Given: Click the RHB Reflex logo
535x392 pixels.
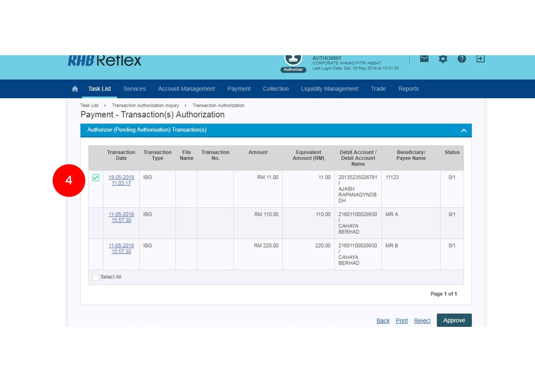Looking at the screenshot, I should coord(104,61).
